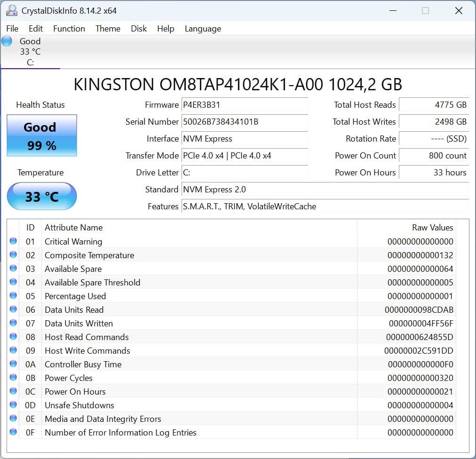Click the Firmware value field P4ER3B31
The width and height of the screenshot is (476, 459).
245,105
